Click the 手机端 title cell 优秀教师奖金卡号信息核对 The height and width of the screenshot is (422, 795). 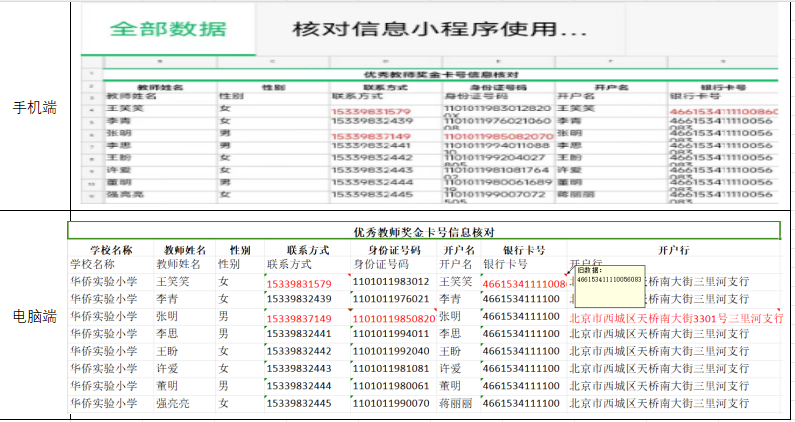click(x=440, y=75)
